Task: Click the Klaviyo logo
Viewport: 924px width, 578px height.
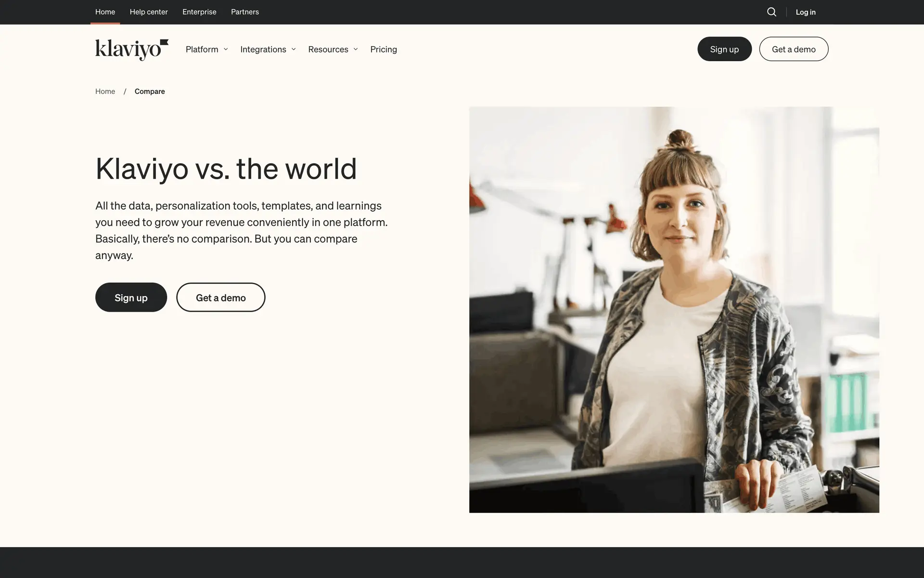Action: tap(131, 49)
